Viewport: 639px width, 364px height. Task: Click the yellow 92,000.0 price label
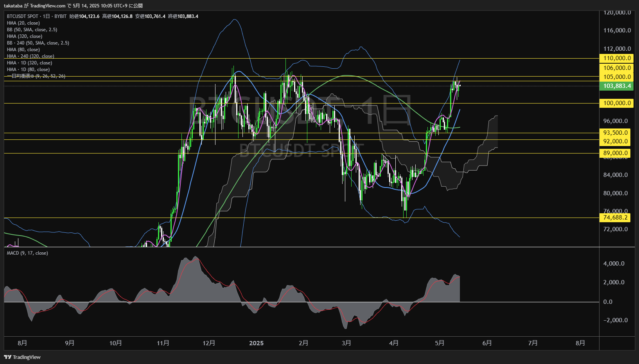tap(615, 141)
